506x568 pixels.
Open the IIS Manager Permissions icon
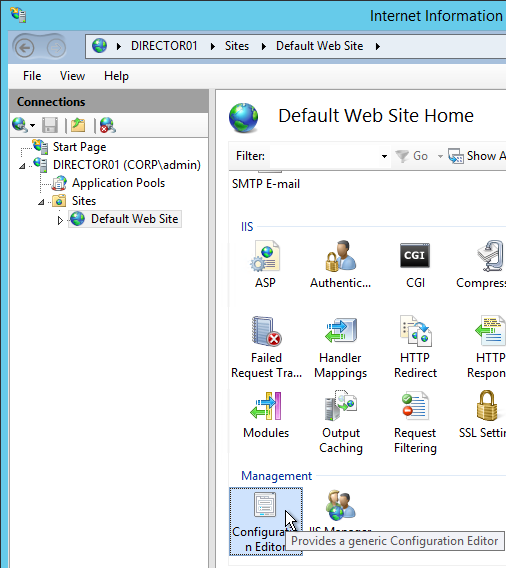point(340,505)
